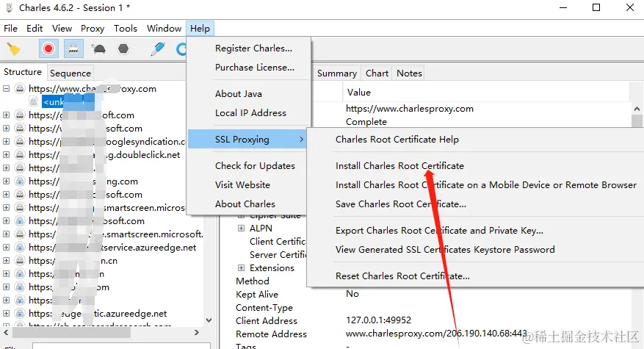Select Check for Updates
Screen dimensions: 644x349
[x=255, y=165]
